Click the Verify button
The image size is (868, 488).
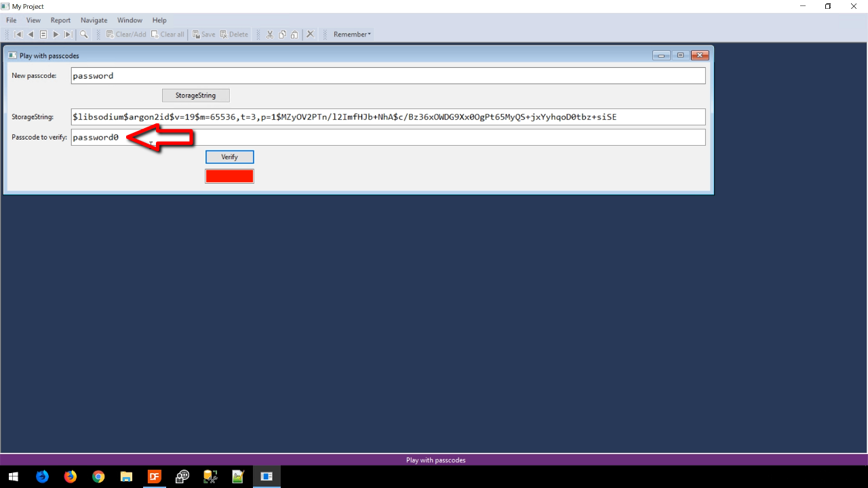pos(229,157)
